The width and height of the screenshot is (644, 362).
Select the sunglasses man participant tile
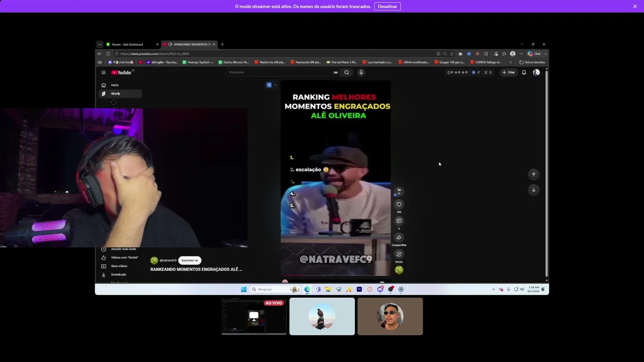click(x=390, y=316)
